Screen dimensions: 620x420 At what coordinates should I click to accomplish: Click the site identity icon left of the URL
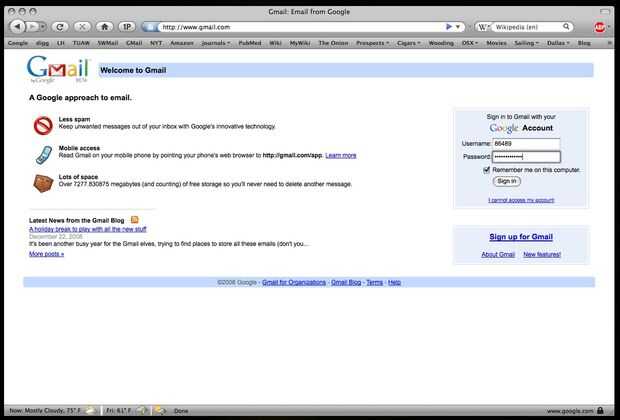pyautogui.click(x=150, y=27)
